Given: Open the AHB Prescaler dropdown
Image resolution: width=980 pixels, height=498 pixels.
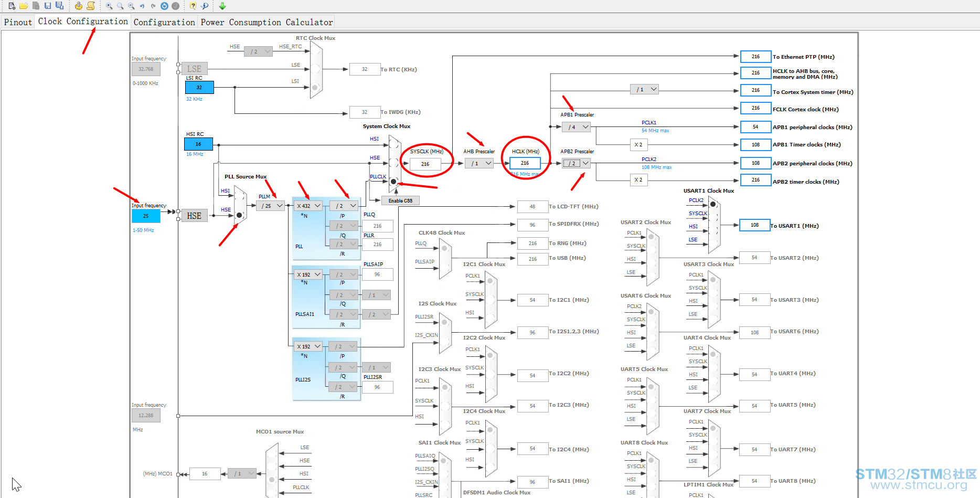Looking at the screenshot, I should (x=479, y=163).
